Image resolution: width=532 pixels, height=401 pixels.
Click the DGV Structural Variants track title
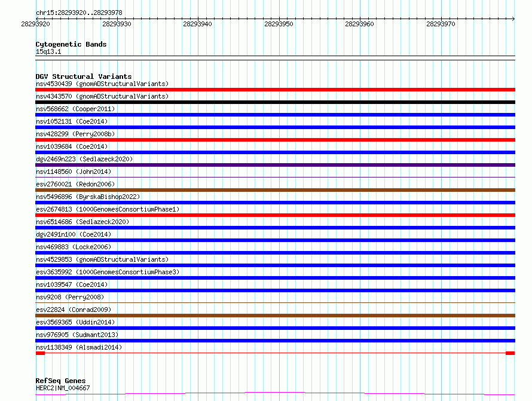click(x=84, y=76)
